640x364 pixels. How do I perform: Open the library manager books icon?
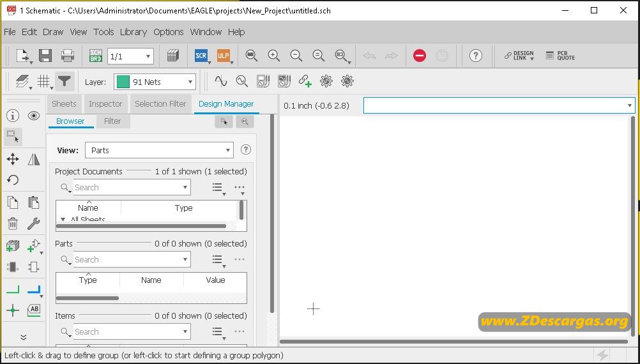tap(173, 56)
